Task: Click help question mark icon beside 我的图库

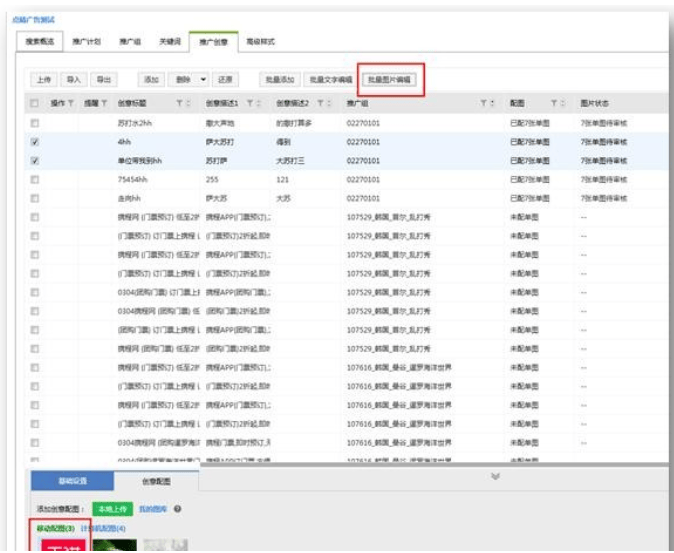Action: 177,509
